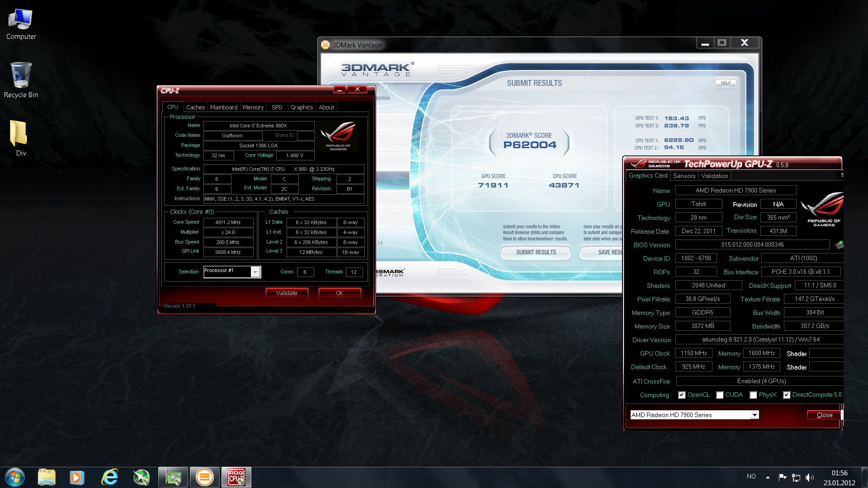Select the CPU tab in CPU-Z

coord(173,107)
